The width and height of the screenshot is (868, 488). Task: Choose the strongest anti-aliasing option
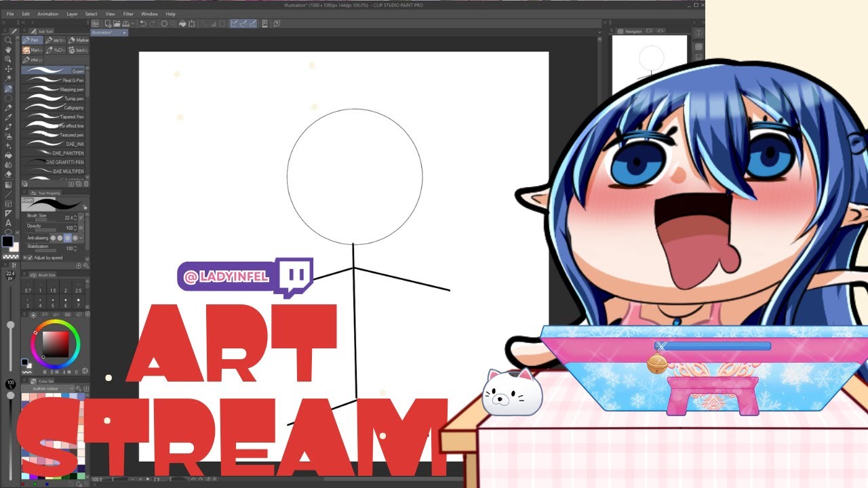click(x=75, y=238)
